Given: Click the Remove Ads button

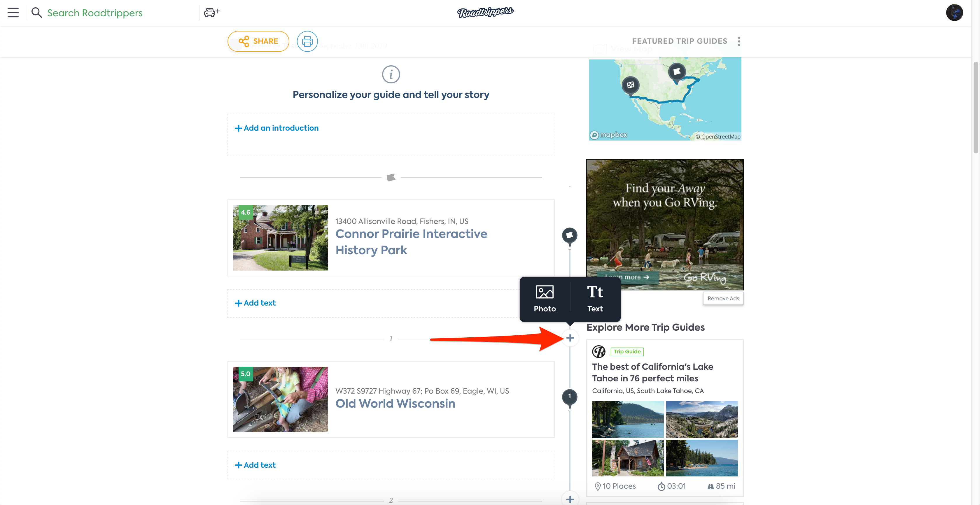Looking at the screenshot, I should click(723, 299).
